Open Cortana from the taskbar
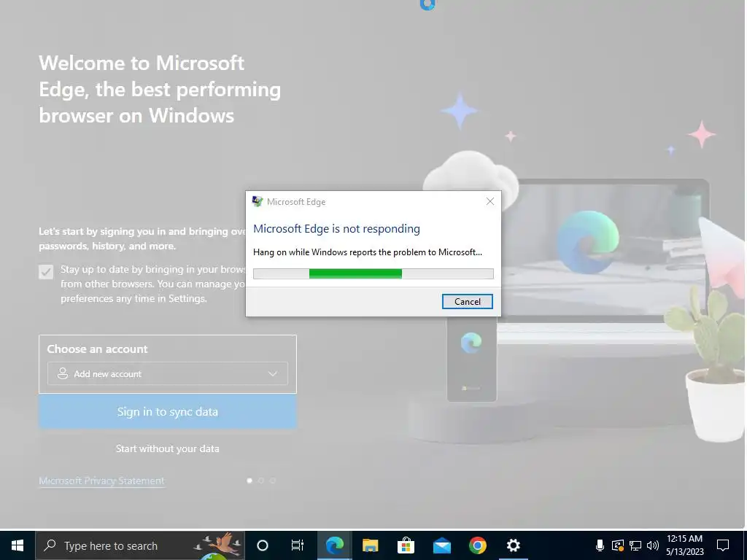Screen dimensions: 747x560 (x=262, y=545)
